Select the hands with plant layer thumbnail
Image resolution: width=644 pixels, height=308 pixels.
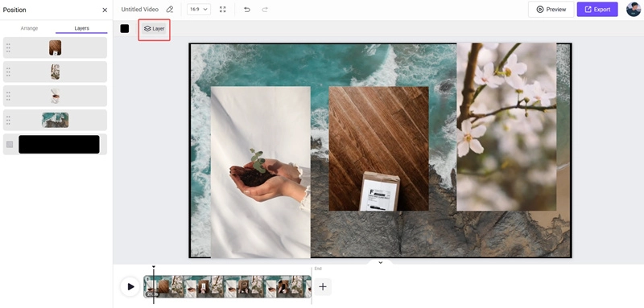tap(55, 96)
